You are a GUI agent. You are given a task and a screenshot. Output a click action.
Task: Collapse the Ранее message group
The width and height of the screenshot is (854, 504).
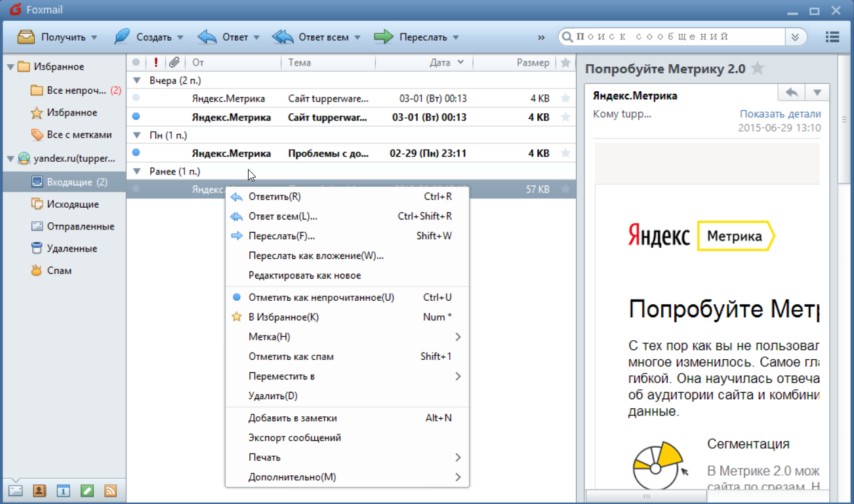(x=137, y=172)
